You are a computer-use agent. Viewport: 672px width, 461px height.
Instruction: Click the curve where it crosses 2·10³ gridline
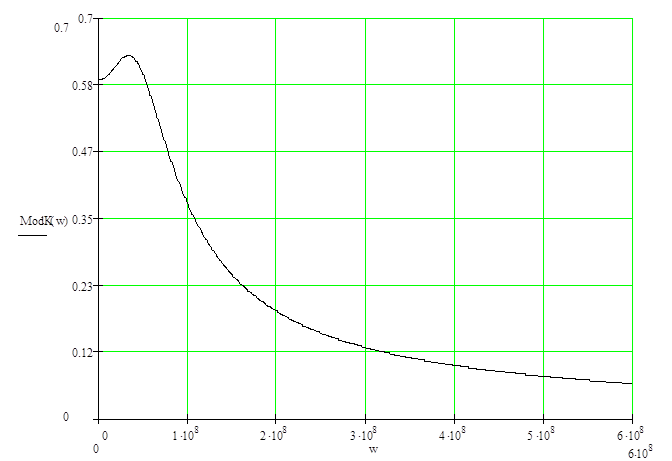coord(276,312)
